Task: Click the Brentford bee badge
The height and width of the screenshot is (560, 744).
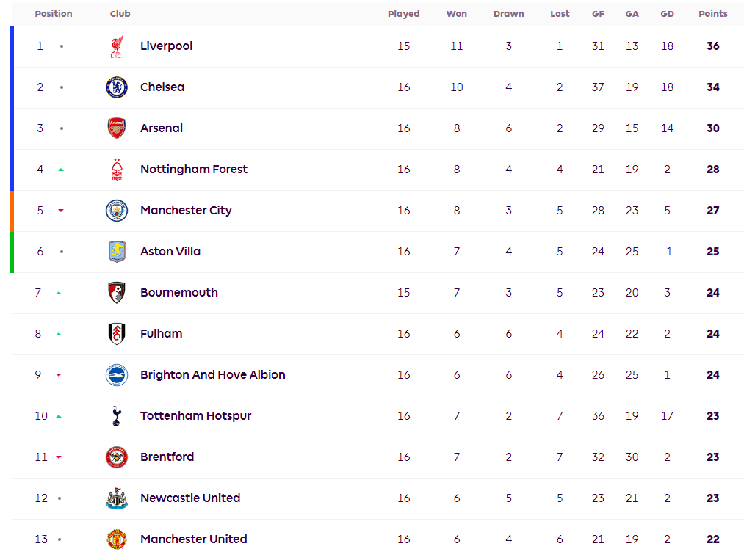Action: click(116, 457)
